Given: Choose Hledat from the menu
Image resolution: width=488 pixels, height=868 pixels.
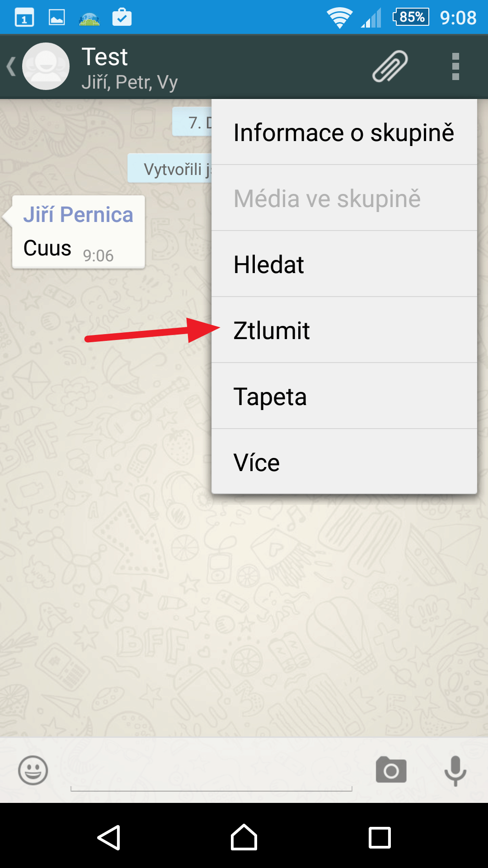Looking at the screenshot, I should [x=344, y=264].
